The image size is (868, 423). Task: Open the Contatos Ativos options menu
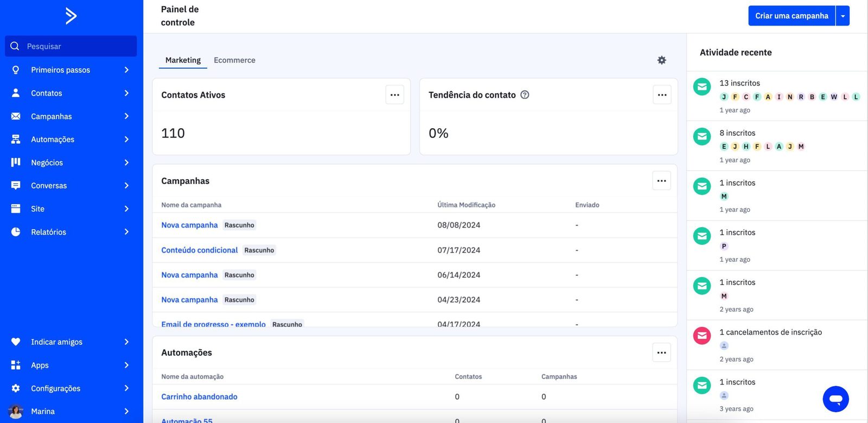coord(394,95)
